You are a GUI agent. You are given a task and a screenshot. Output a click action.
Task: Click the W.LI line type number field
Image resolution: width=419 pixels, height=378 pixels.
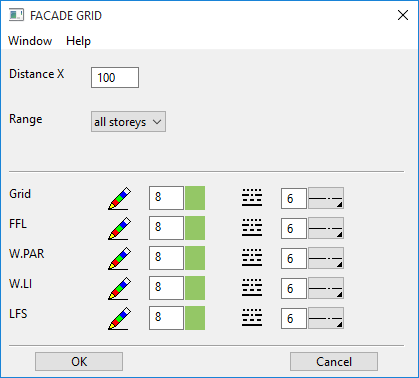click(x=294, y=289)
